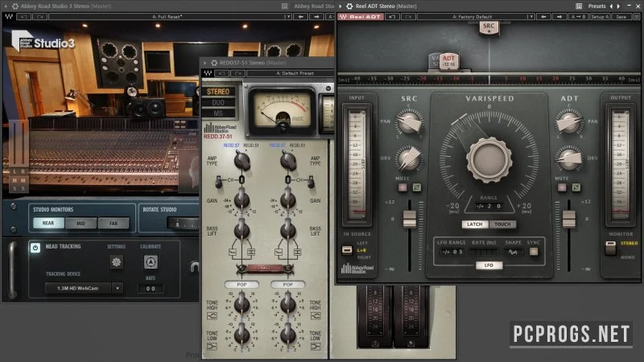Undo in Abbey Road Studio 3 toolbar
644x362 pixels.
pos(23,17)
